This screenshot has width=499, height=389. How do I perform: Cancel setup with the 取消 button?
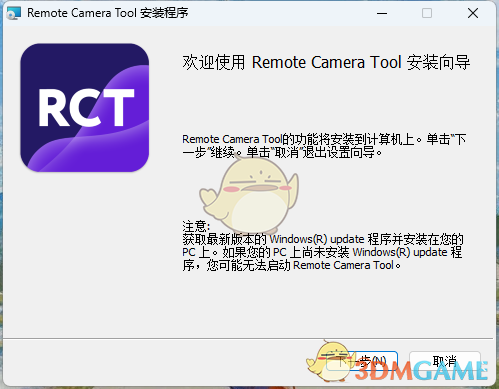(444, 361)
